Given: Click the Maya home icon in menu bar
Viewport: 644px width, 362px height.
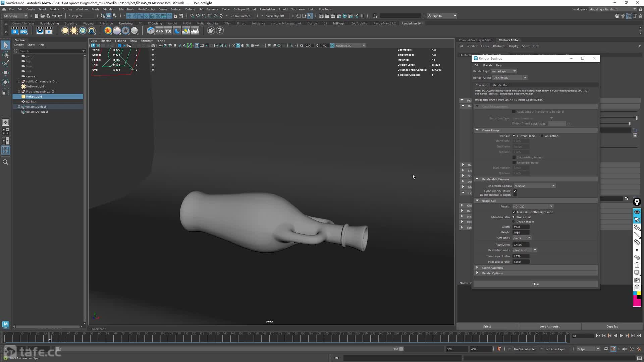Looking at the screenshot, I should (x=4, y=9).
